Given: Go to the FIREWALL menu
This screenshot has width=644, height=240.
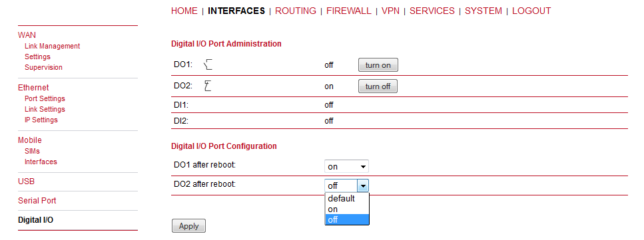Looking at the screenshot, I should [x=349, y=11].
